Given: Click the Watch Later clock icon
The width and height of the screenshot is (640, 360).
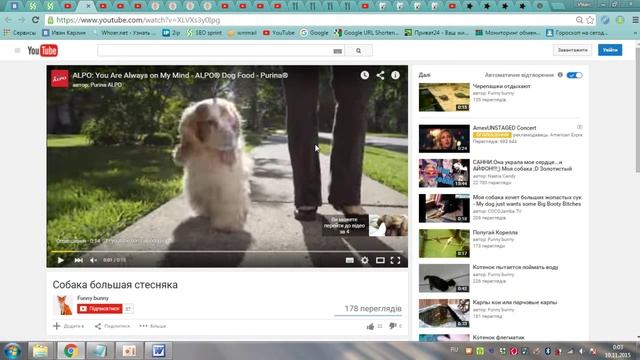Looking at the screenshot, I should [x=364, y=75].
